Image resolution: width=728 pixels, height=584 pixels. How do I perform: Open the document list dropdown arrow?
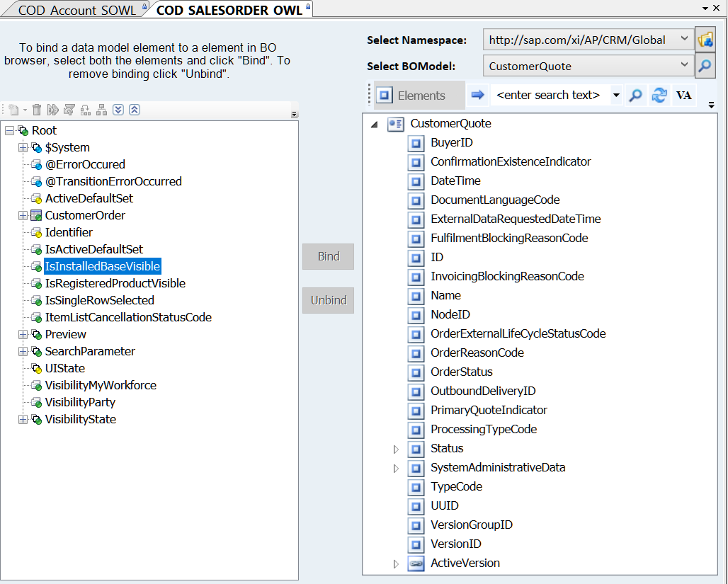705,8
